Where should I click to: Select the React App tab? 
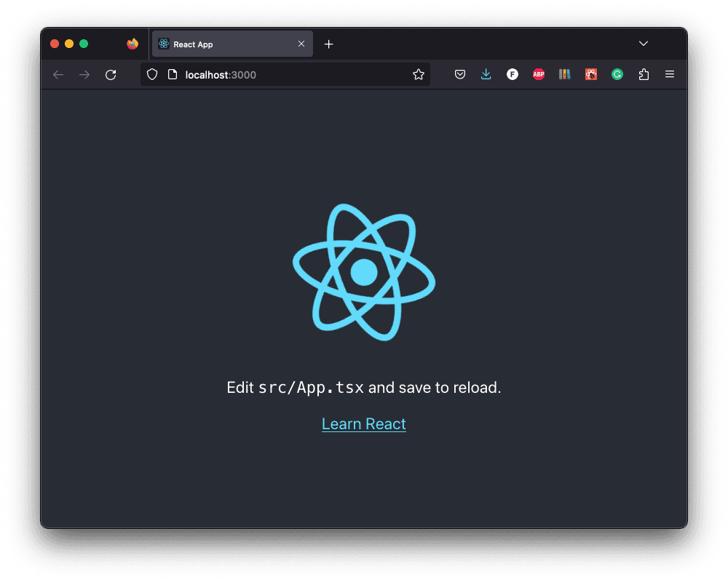click(x=232, y=44)
